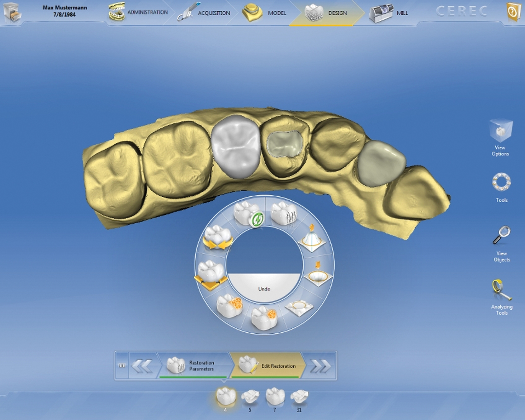Click the white crown on the model
The height and width of the screenshot is (420, 525).
point(236,148)
